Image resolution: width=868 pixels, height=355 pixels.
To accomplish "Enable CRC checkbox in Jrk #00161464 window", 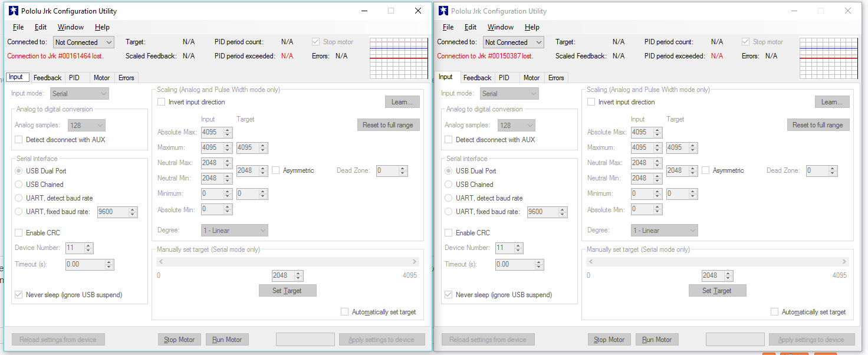I will point(19,233).
